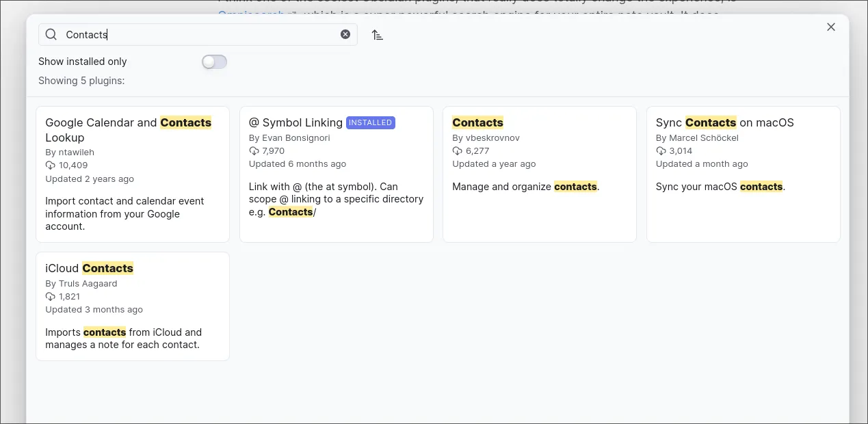Viewport: 868px width, 424px height.
Task: Click download icon next to 3,014
Action: pyautogui.click(x=661, y=151)
